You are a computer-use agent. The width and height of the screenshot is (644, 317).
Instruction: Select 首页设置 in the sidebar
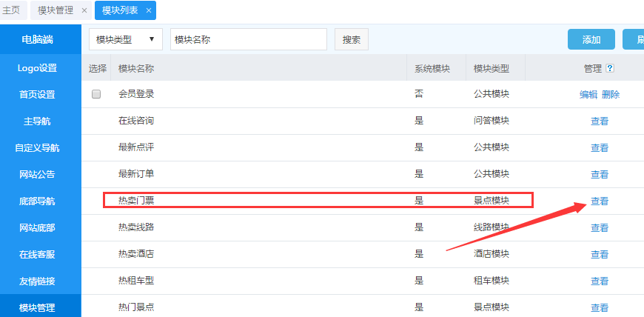tap(37, 95)
